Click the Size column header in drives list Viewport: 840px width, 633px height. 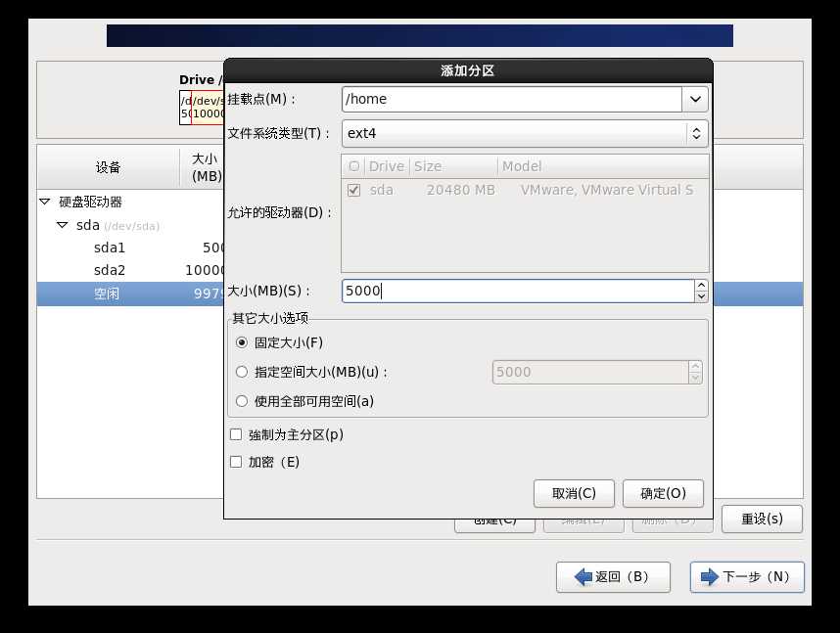pyautogui.click(x=453, y=166)
